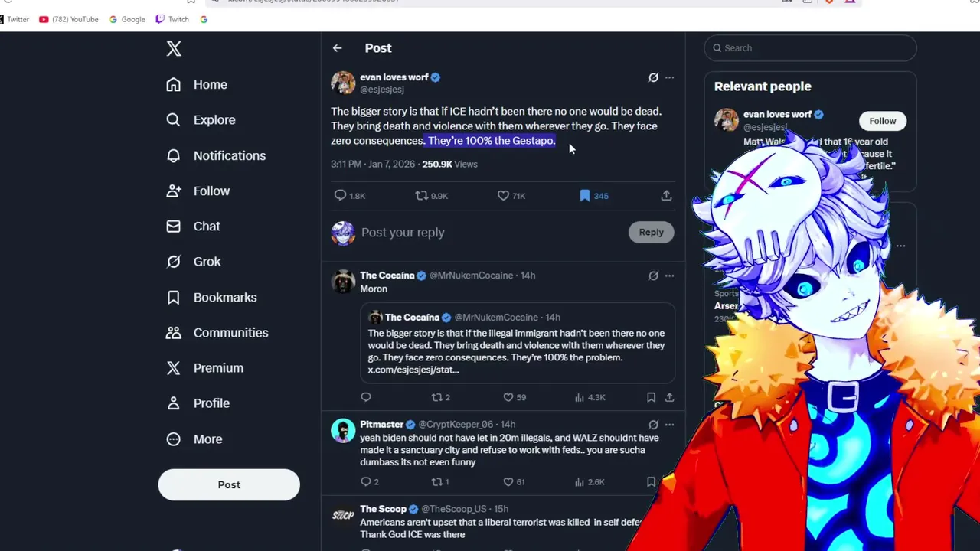The width and height of the screenshot is (980, 551).
Task: Click the Reply button
Action: pyautogui.click(x=651, y=232)
